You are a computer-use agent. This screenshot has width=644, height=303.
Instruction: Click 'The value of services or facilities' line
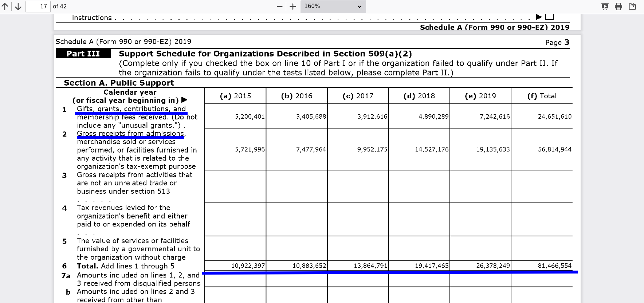pos(133,241)
